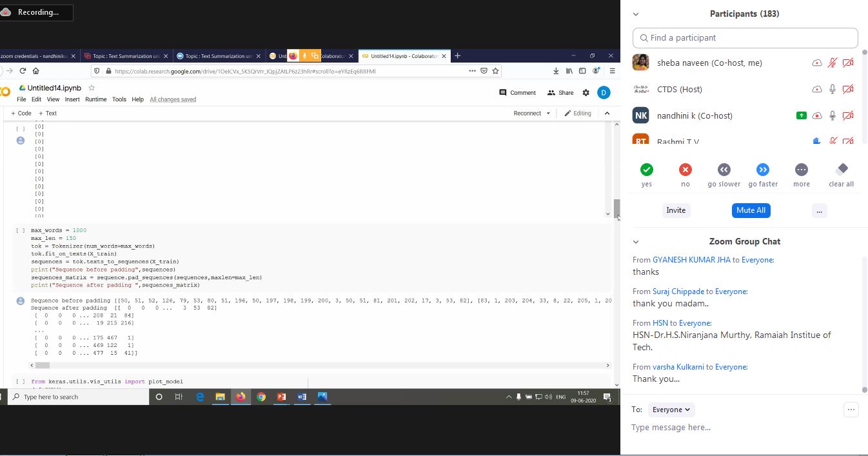Open the 'Everyone' recipient dropdown
The height and width of the screenshot is (456, 868).
point(671,410)
